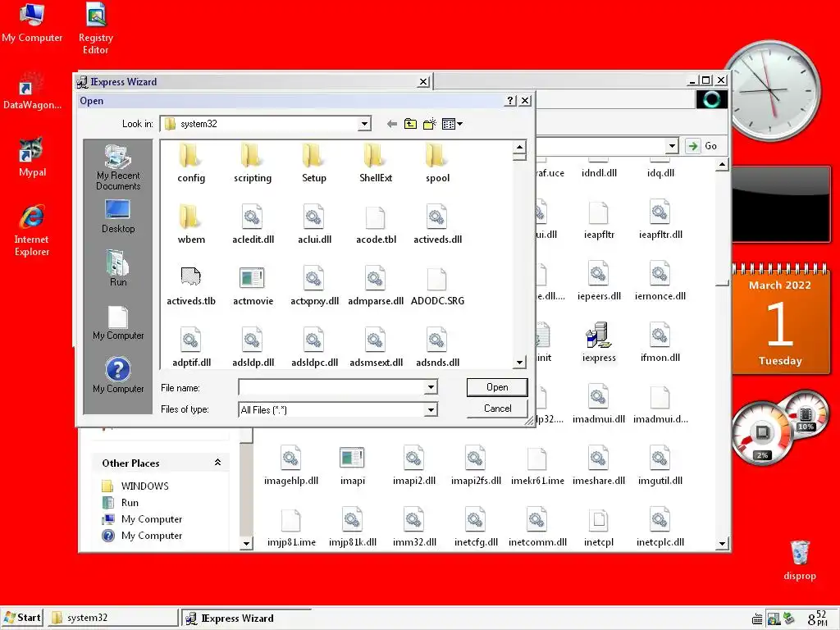
Task: Go back using the dialog's back arrow
Action: click(391, 125)
